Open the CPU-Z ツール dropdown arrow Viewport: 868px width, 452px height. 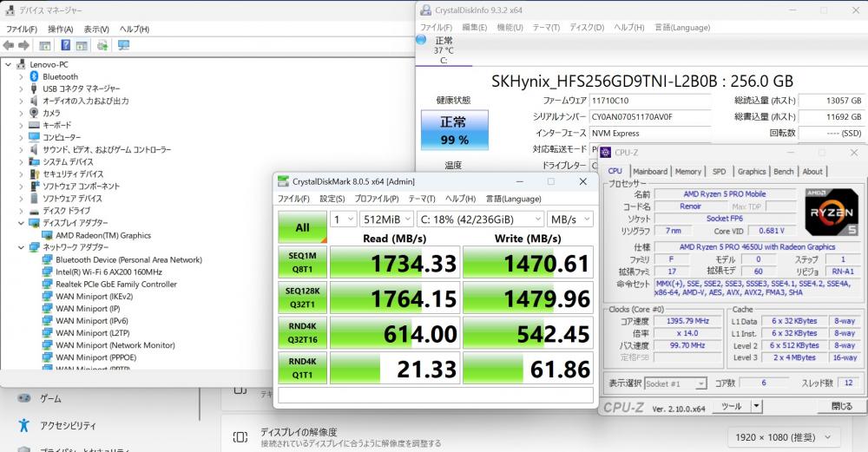756,406
